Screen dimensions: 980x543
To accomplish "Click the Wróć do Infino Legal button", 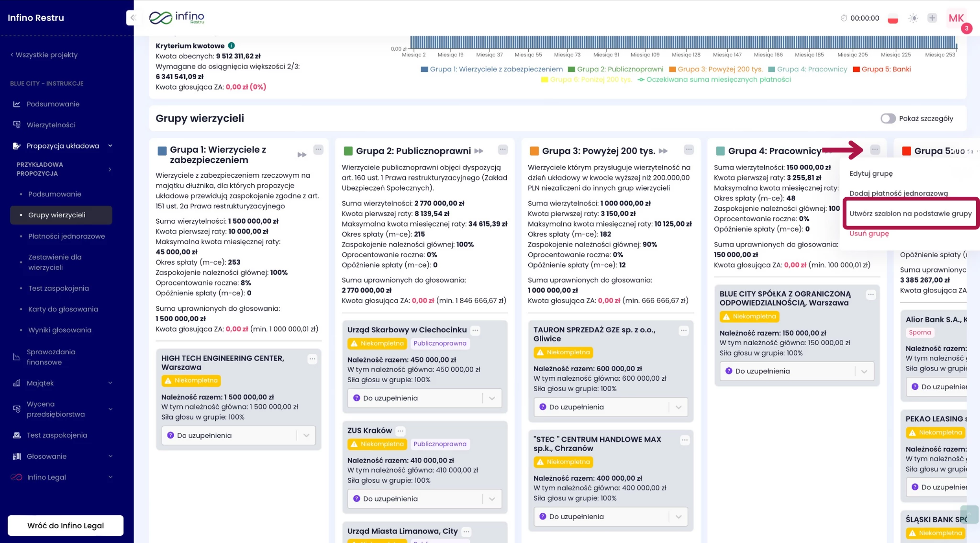I will (66, 525).
